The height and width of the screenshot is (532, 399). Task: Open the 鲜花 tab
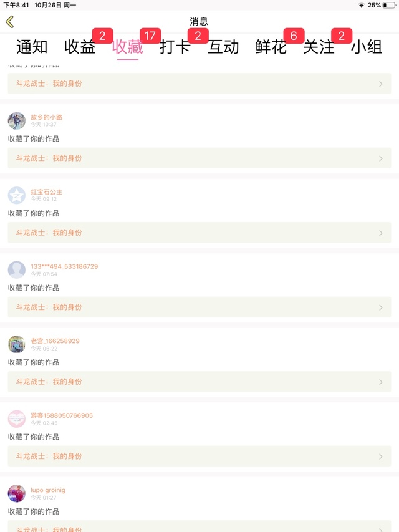[271, 47]
